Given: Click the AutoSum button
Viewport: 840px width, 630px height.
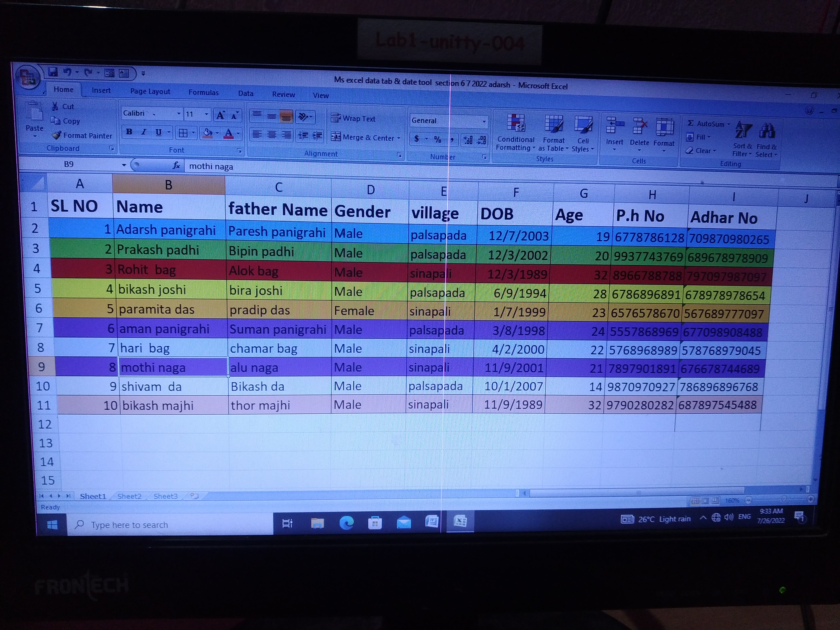Looking at the screenshot, I should pyautogui.click(x=706, y=124).
